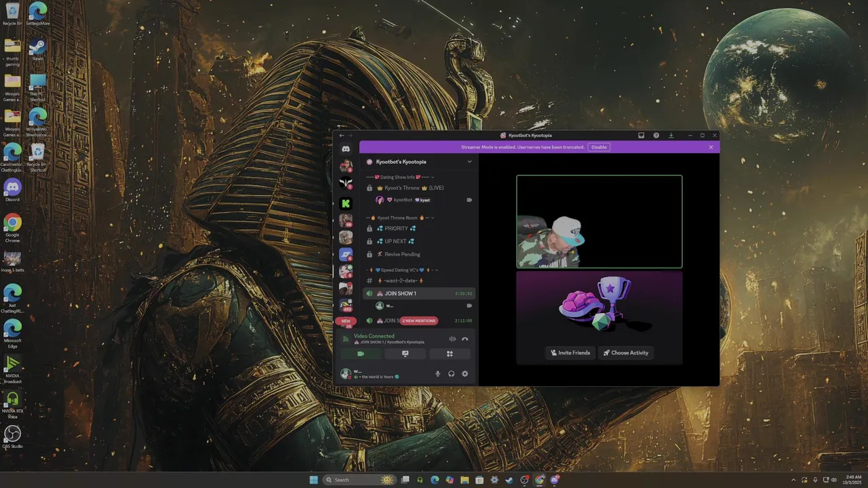The image size is (868, 488).
Task: Click the connection signal icon beside Video Connected
Action: (345, 338)
